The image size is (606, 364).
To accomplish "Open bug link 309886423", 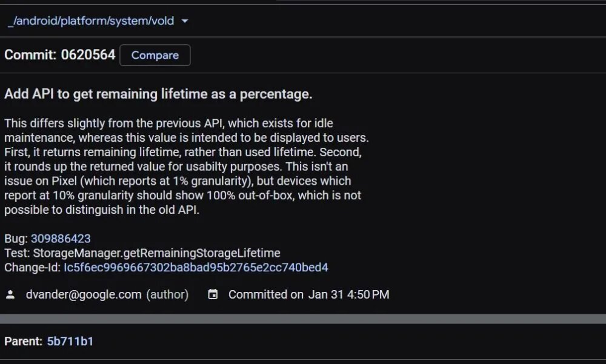I will pyautogui.click(x=61, y=239).
